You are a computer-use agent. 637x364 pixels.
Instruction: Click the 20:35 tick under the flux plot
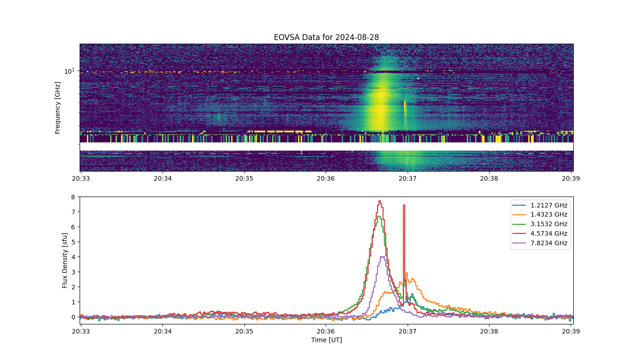pyautogui.click(x=244, y=331)
